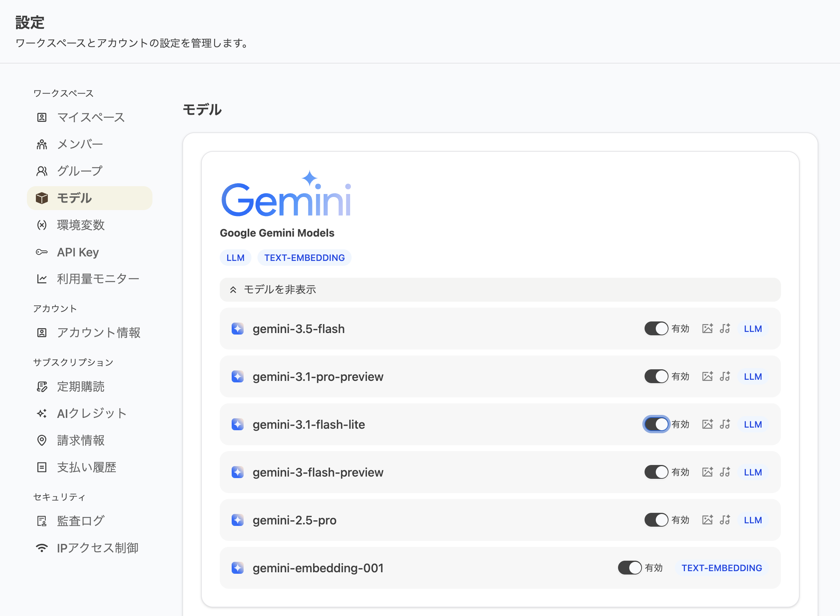Click the マイスペース sidebar icon
The height and width of the screenshot is (616, 840).
point(42,117)
